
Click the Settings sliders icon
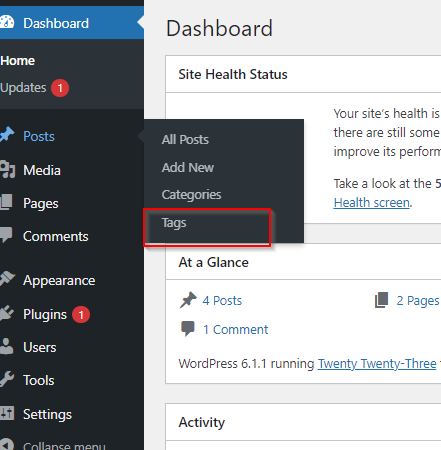(7, 413)
